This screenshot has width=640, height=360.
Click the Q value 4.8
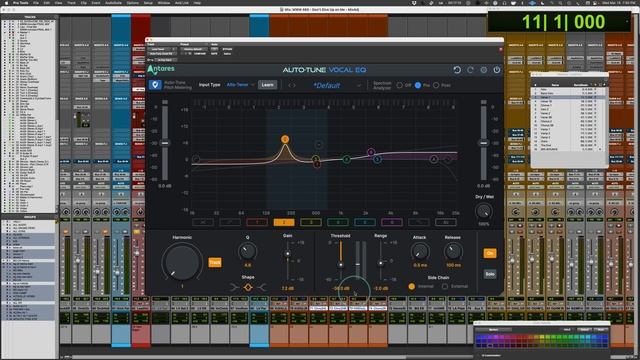click(x=247, y=265)
